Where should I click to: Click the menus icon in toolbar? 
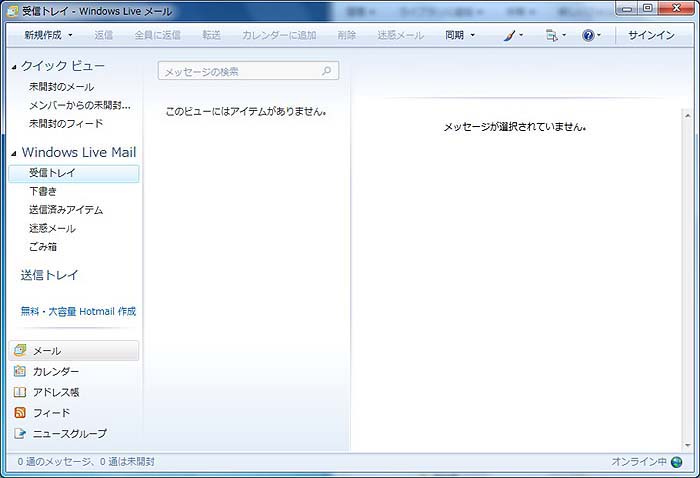[551, 35]
